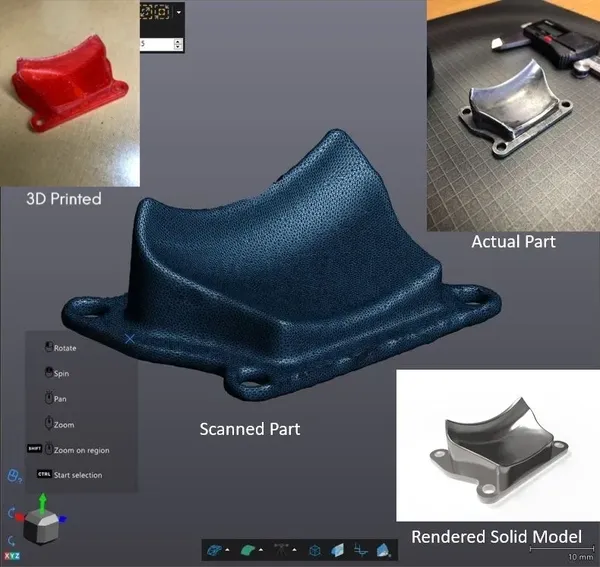Click the grey view orientation cube
This screenshot has width=600, height=567.
[x=41, y=528]
